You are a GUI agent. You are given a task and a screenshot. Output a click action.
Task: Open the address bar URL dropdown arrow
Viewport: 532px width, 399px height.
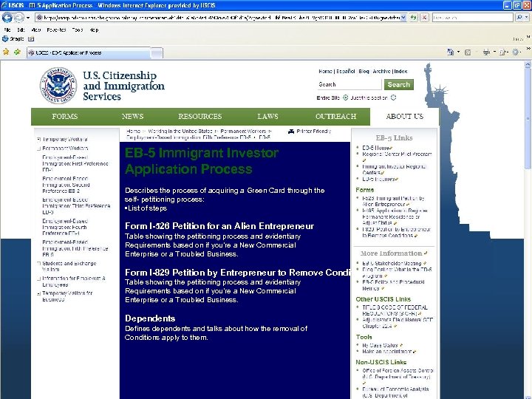click(403, 17)
